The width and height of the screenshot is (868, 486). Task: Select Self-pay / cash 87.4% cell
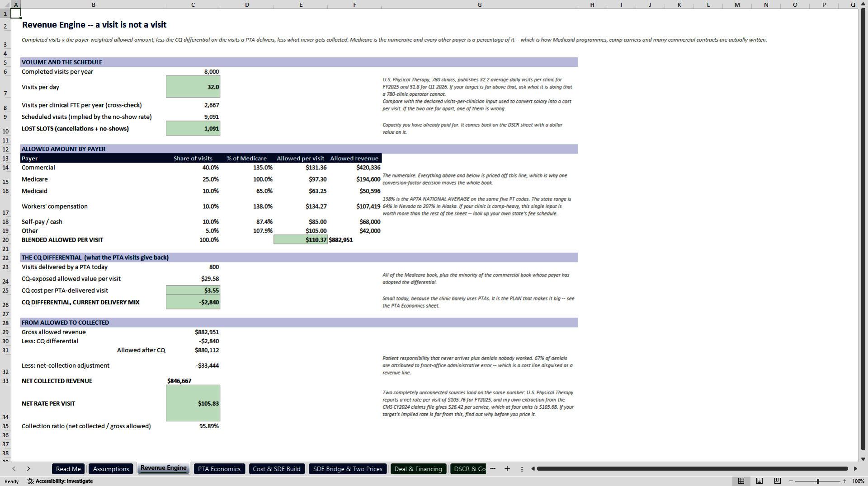pos(247,222)
